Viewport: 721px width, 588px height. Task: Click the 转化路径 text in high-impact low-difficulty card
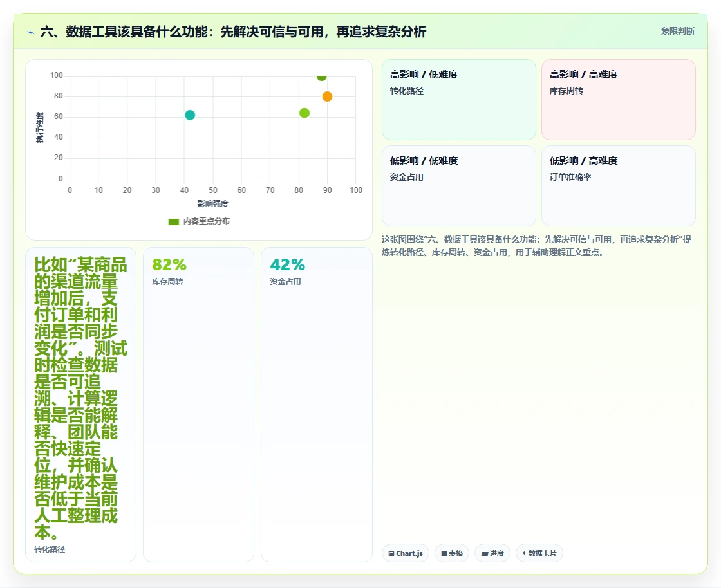tap(406, 91)
